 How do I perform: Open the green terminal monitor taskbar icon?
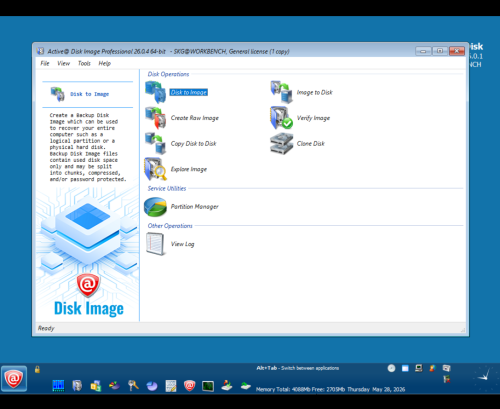(x=208, y=386)
